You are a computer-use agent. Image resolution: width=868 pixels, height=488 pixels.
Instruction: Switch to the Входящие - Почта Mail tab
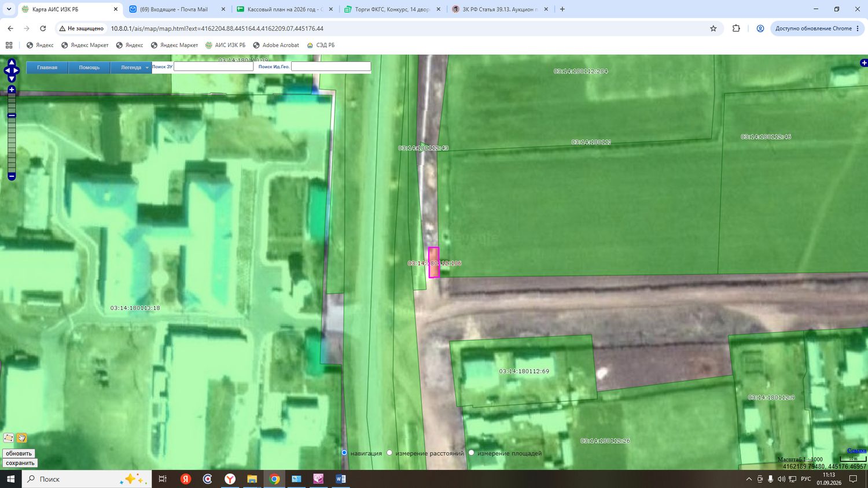[x=177, y=9]
